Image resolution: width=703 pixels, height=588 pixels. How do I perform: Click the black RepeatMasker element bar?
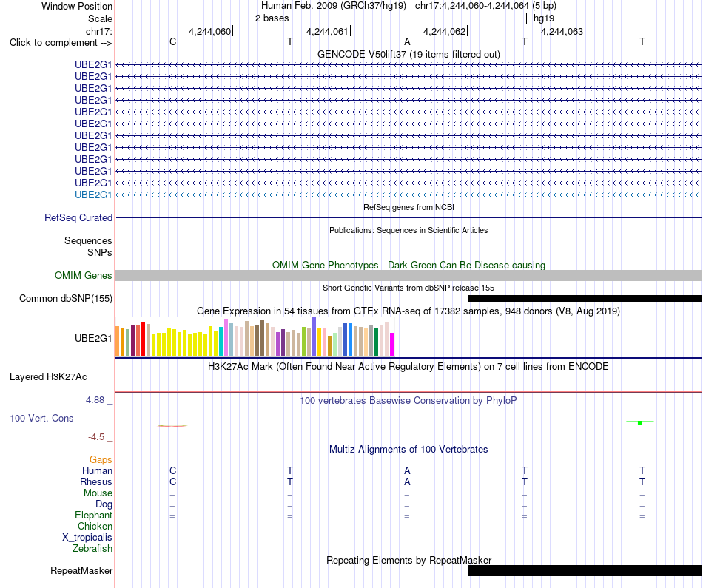pyautogui.click(x=585, y=570)
